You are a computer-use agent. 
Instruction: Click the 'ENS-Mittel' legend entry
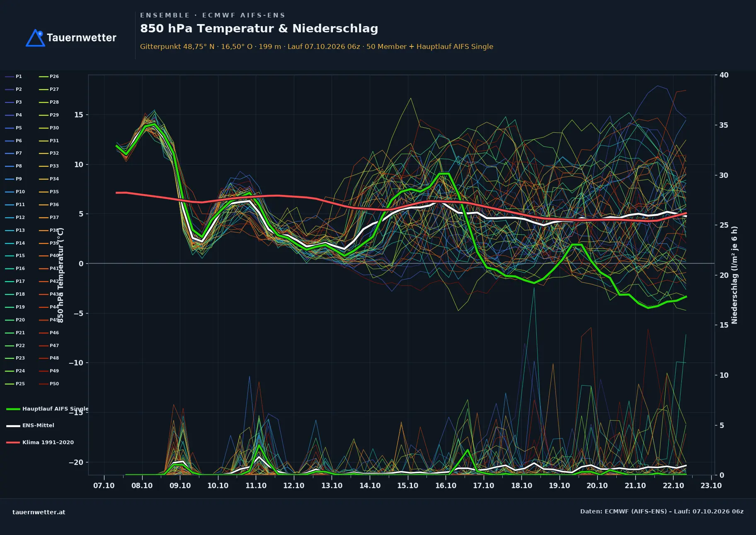(30, 426)
